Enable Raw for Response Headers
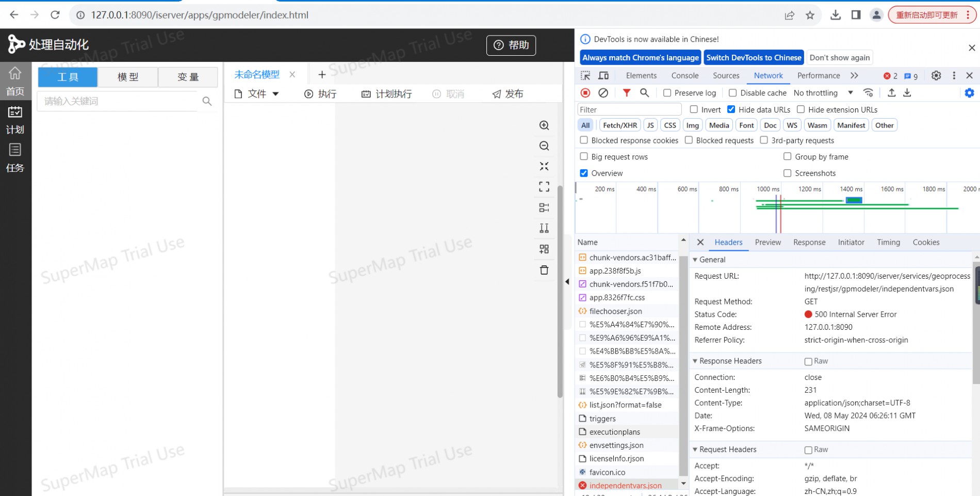 tap(808, 361)
